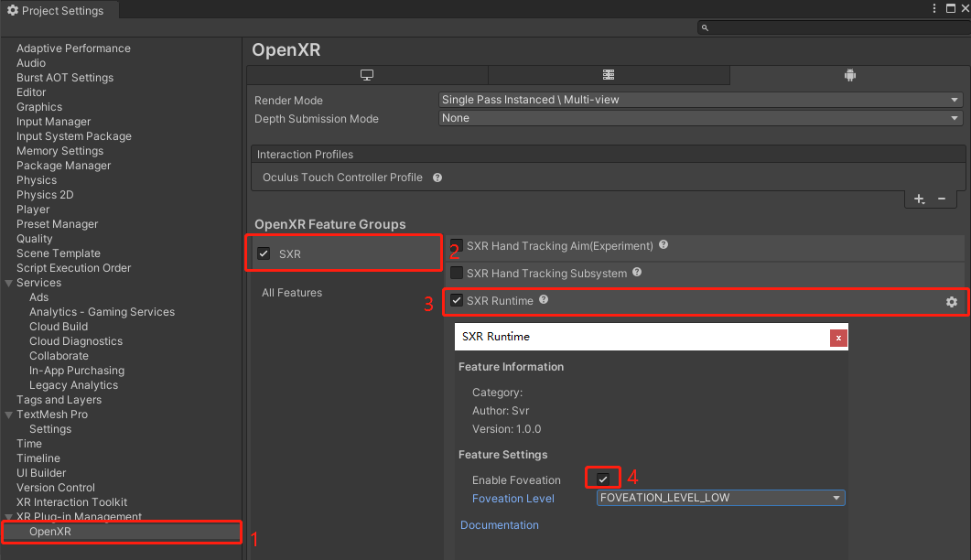This screenshot has height=560, width=971.
Task: Click help icon next to SXR Runtime
Action: pos(544,300)
